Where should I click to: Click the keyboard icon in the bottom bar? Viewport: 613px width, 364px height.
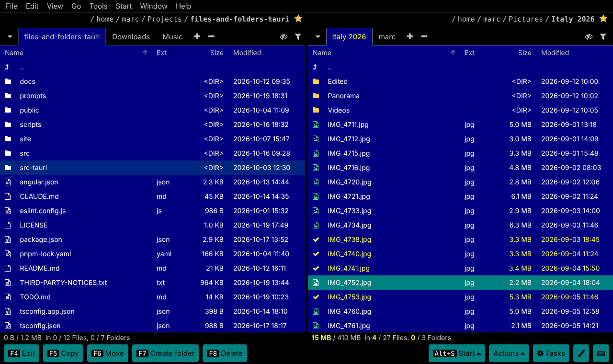[601, 353]
